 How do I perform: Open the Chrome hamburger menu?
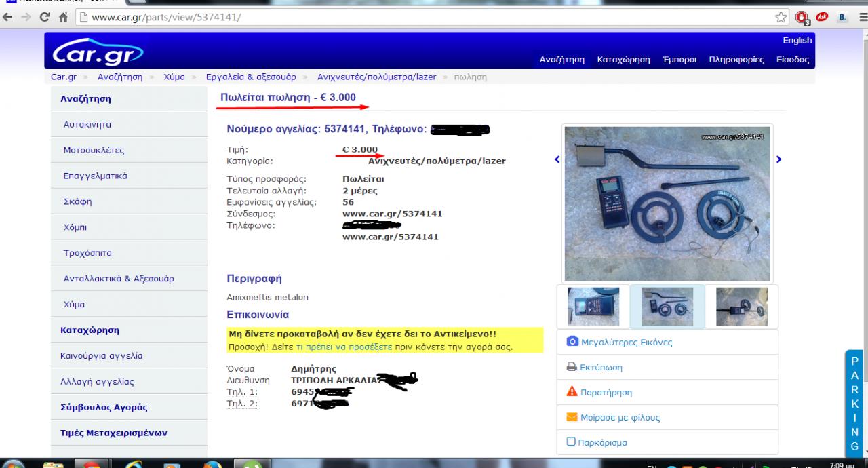[860, 17]
